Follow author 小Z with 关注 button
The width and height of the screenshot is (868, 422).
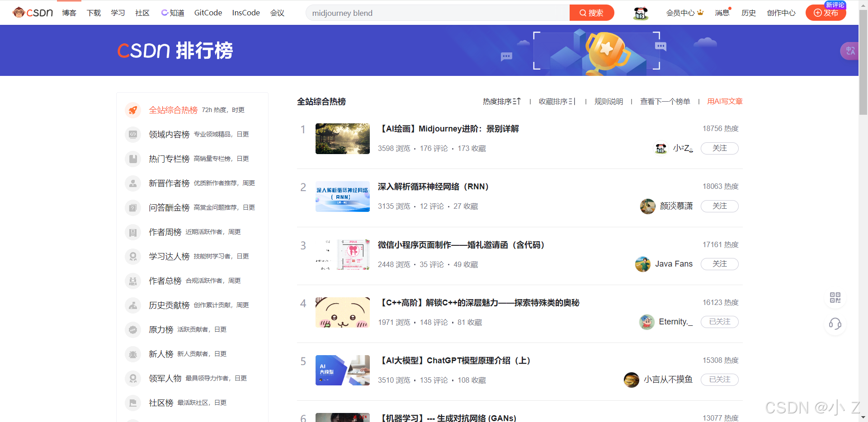(719, 148)
